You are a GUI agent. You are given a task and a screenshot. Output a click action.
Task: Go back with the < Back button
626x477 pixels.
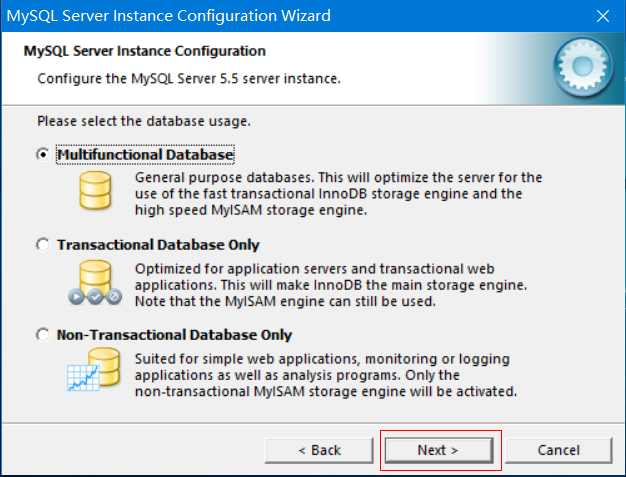coord(319,450)
